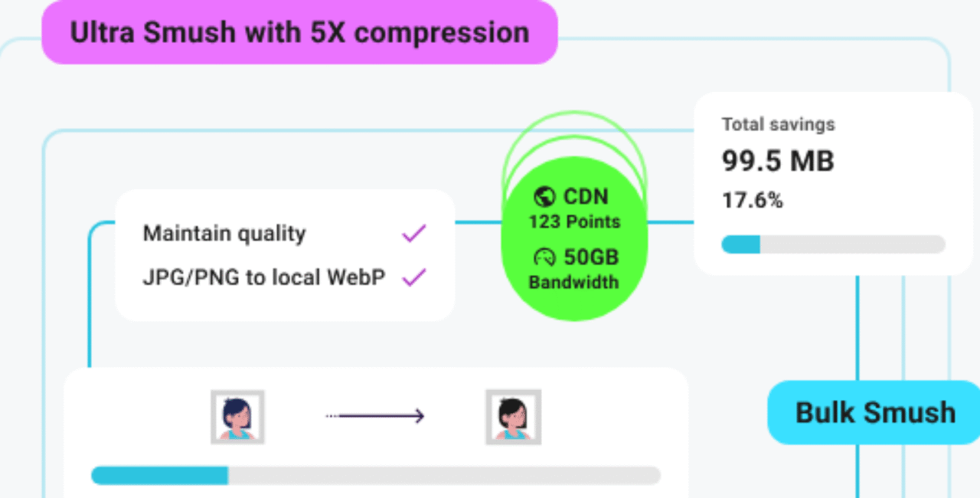
Task: Click the 17.6% savings percentage
Action: click(x=753, y=201)
